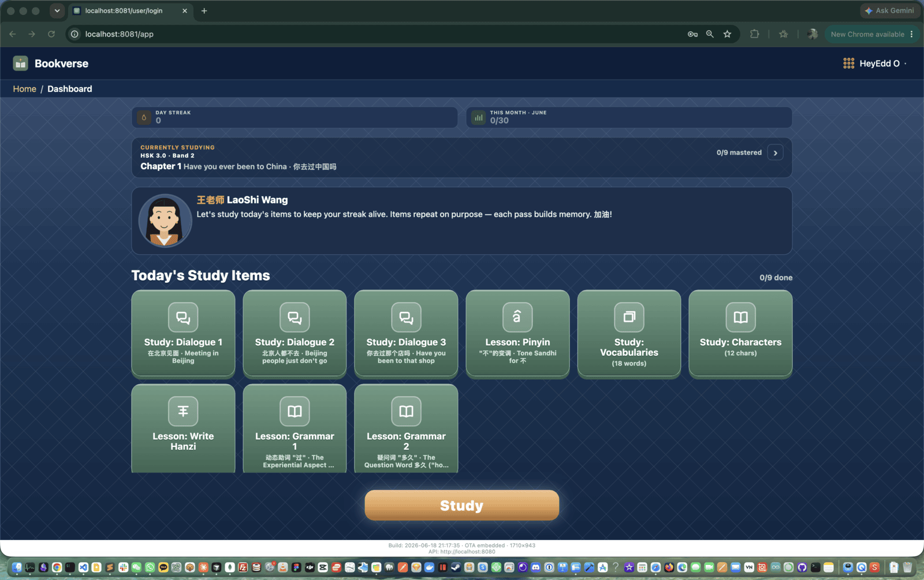Click the chat icon on Study: Dialogue 2
The width and height of the screenshot is (924, 580).
pyautogui.click(x=295, y=317)
